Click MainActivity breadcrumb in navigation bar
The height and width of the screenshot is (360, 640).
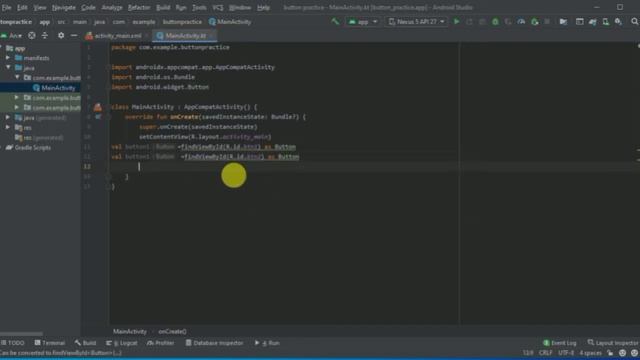(x=230, y=22)
